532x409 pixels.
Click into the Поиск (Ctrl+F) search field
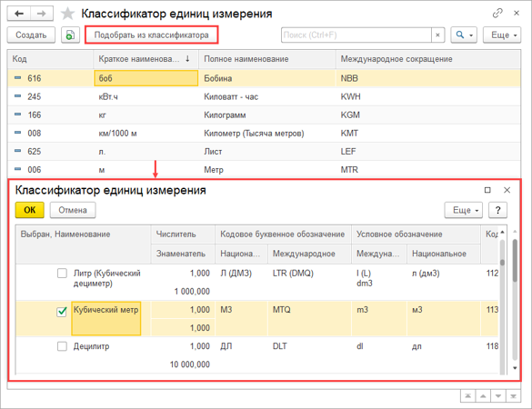356,35
